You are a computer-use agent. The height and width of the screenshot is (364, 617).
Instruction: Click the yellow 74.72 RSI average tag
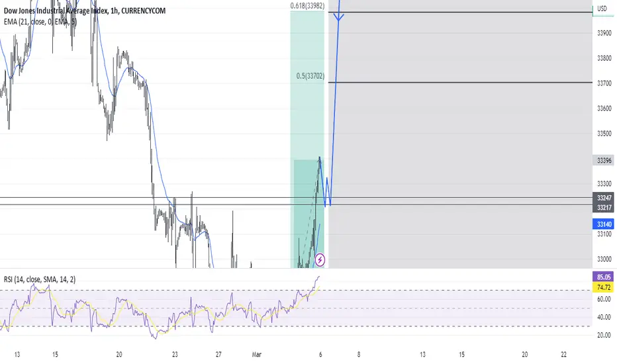click(x=603, y=287)
